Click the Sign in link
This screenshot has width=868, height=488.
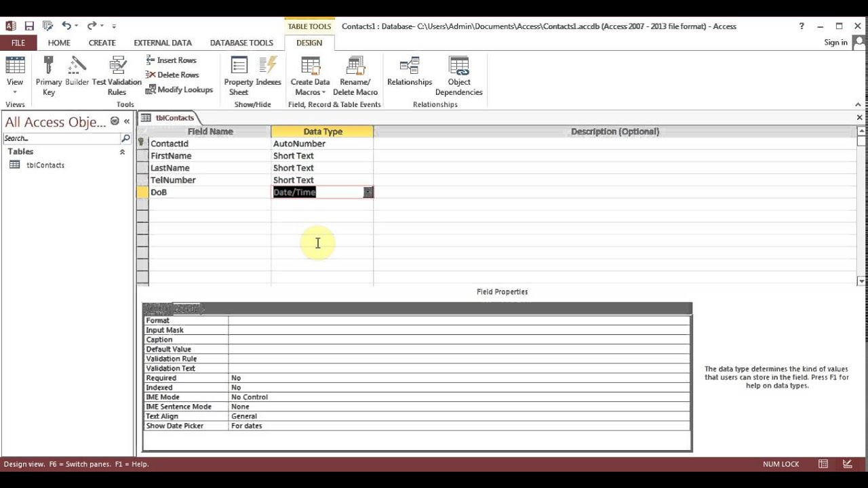[x=835, y=42]
